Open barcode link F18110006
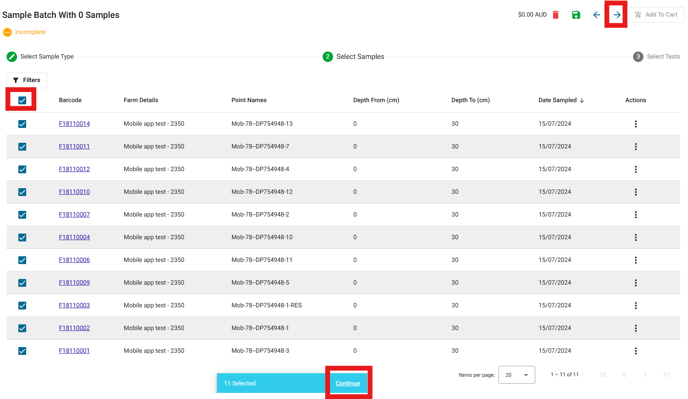The image size is (688, 399). pos(74,260)
